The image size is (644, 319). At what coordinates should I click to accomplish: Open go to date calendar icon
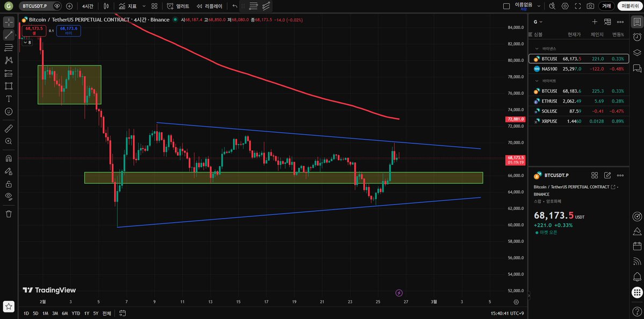click(x=122, y=313)
